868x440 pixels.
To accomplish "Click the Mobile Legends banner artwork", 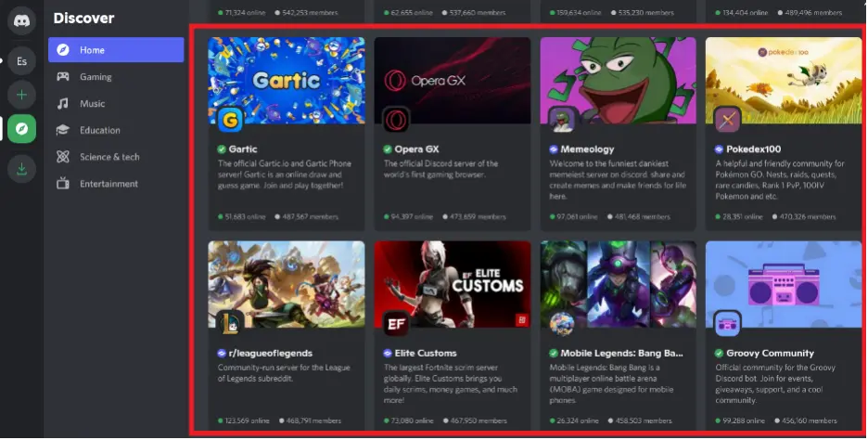I will pos(619,284).
